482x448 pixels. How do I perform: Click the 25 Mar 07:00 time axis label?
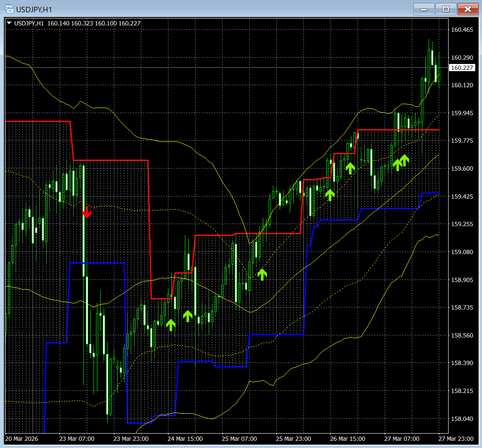coord(239,439)
